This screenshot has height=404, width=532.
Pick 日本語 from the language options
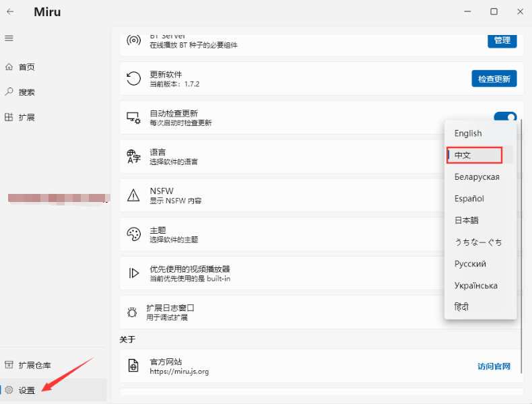(x=467, y=220)
